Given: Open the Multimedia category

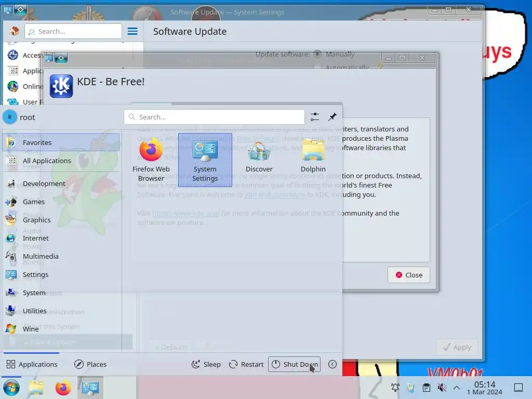Looking at the screenshot, I should pos(61,256).
